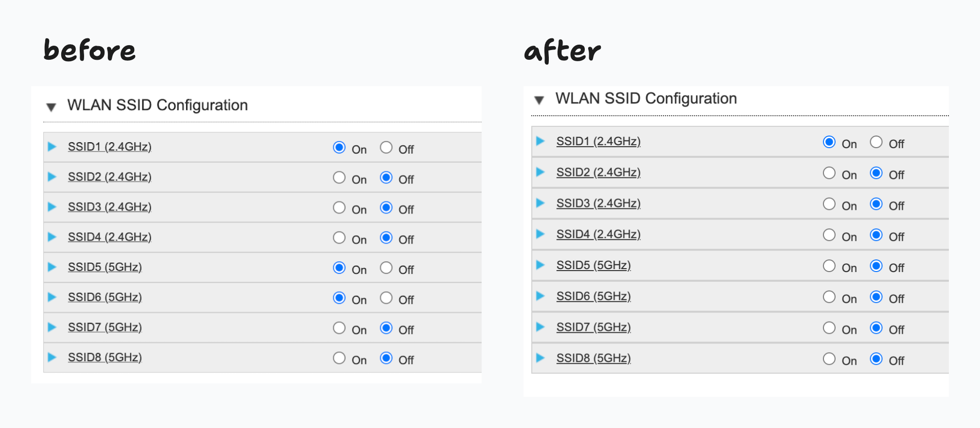Expand SSID7 (5GHz) arrow in before panel

pyautogui.click(x=52, y=327)
